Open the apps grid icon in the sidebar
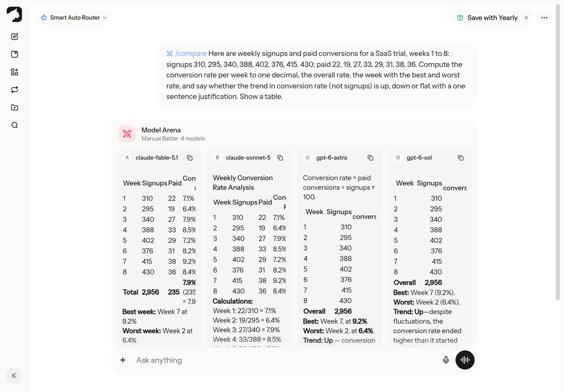The width and height of the screenshot is (564, 392). pos(15,72)
